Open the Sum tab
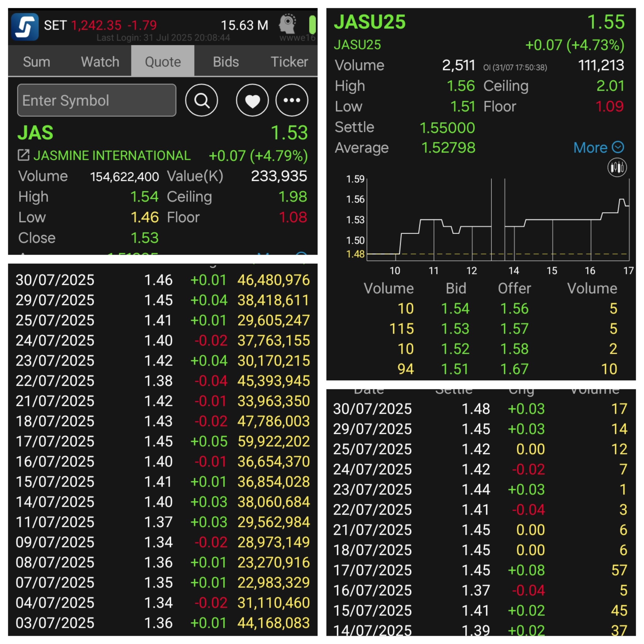 point(36,62)
